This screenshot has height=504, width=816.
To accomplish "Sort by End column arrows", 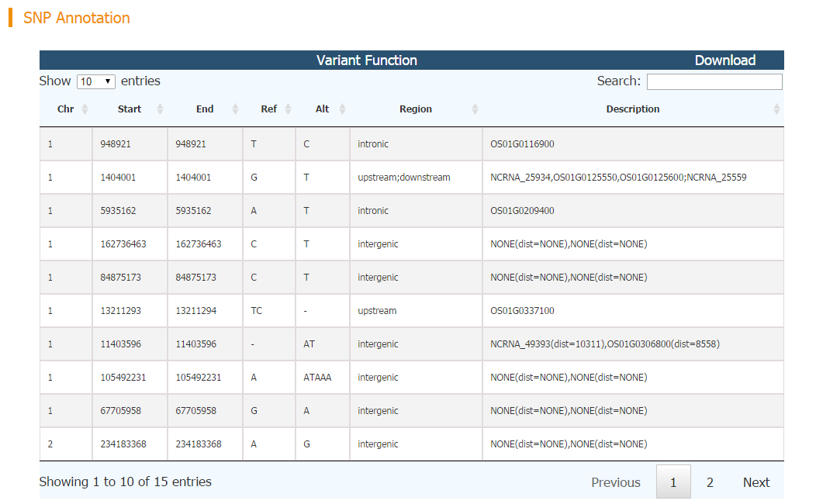I will [235, 109].
